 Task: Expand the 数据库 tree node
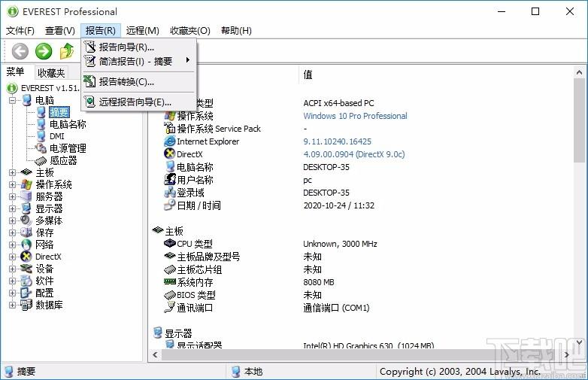(12, 305)
